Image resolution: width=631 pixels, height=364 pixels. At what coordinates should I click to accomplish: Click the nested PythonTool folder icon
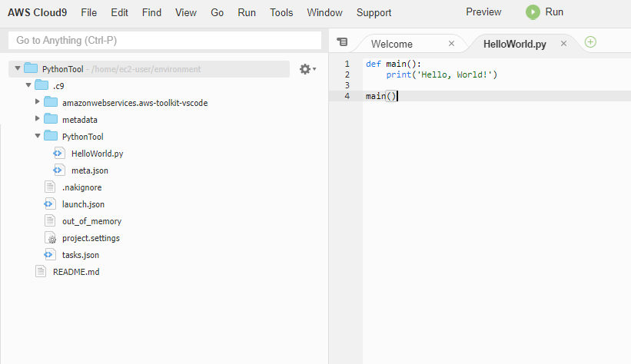(51, 136)
